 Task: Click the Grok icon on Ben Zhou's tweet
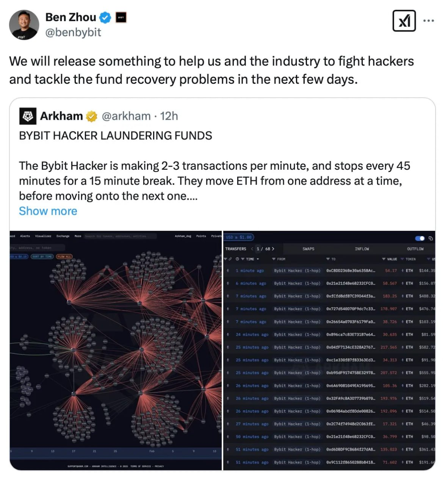[404, 21]
